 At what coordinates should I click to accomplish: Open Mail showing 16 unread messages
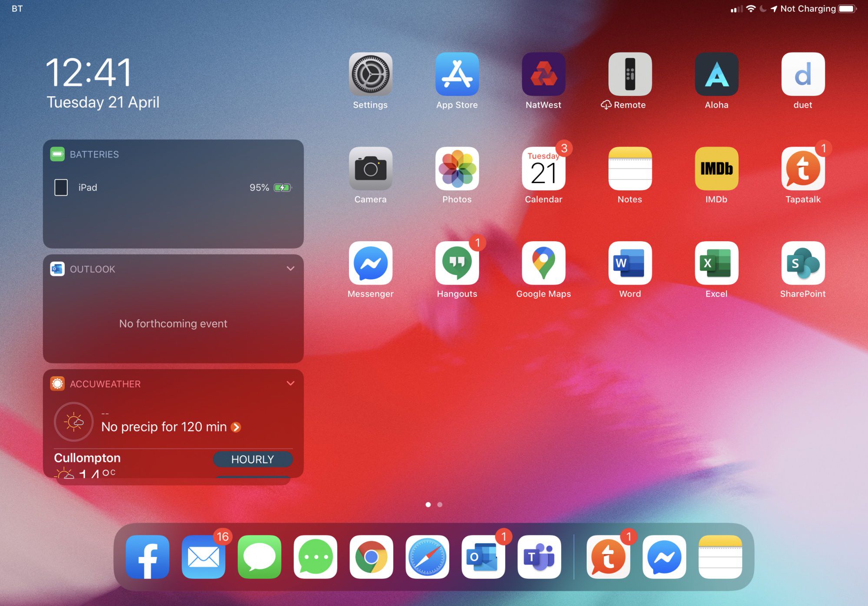click(x=203, y=557)
